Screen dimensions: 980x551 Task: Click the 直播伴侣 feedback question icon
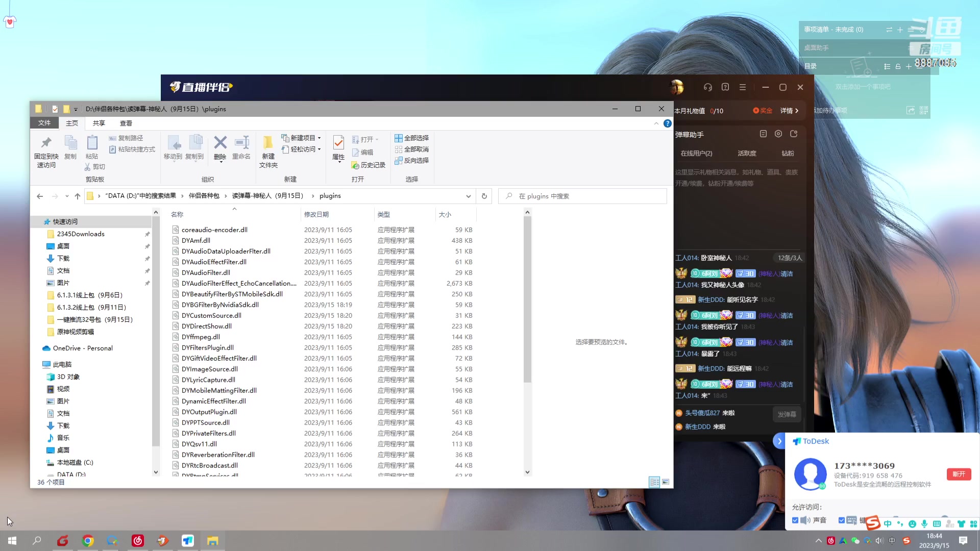[x=725, y=87]
